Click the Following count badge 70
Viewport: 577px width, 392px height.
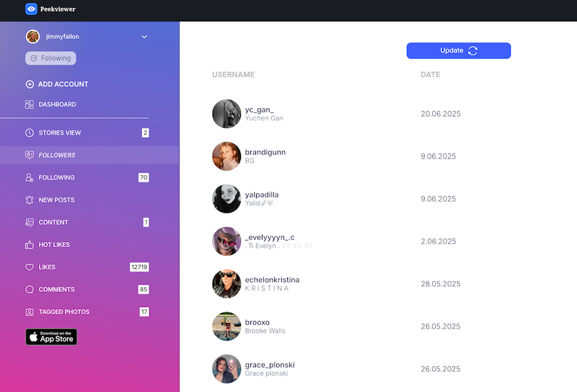(x=144, y=177)
